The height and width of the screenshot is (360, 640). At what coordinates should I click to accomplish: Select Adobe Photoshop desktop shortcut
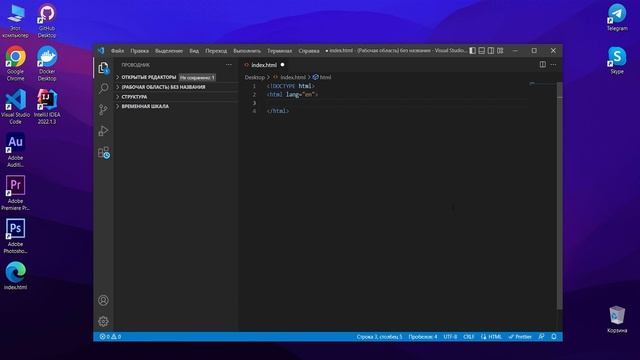click(x=16, y=236)
